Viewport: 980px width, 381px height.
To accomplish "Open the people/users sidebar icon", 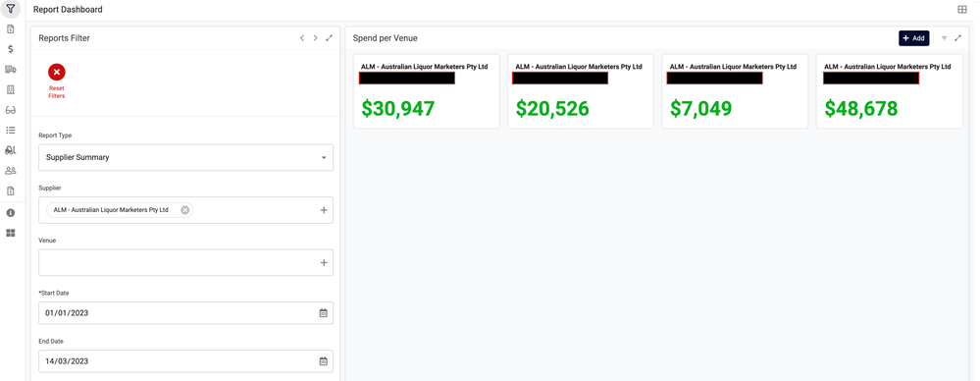I will click(11, 170).
